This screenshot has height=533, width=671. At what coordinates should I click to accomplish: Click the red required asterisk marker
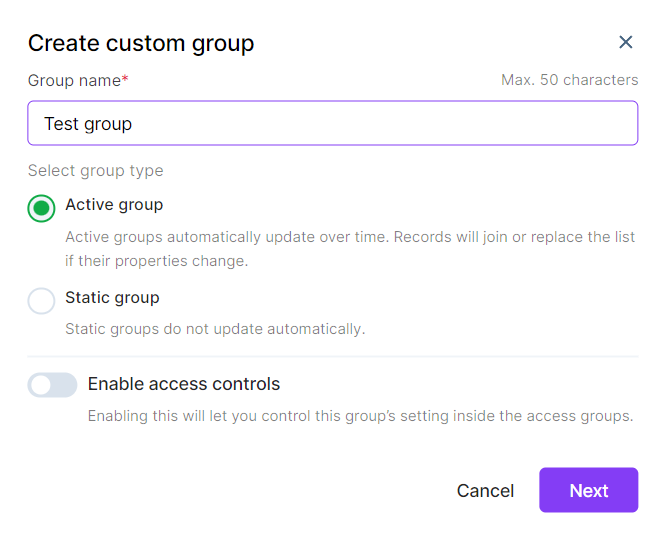pos(125,79)
